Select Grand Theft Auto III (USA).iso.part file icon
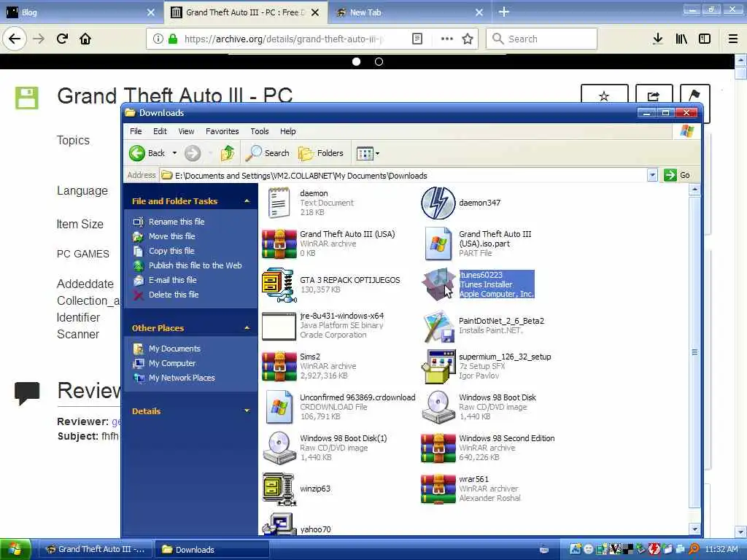This screenshot has height=560, width=747. click(438, 244)
